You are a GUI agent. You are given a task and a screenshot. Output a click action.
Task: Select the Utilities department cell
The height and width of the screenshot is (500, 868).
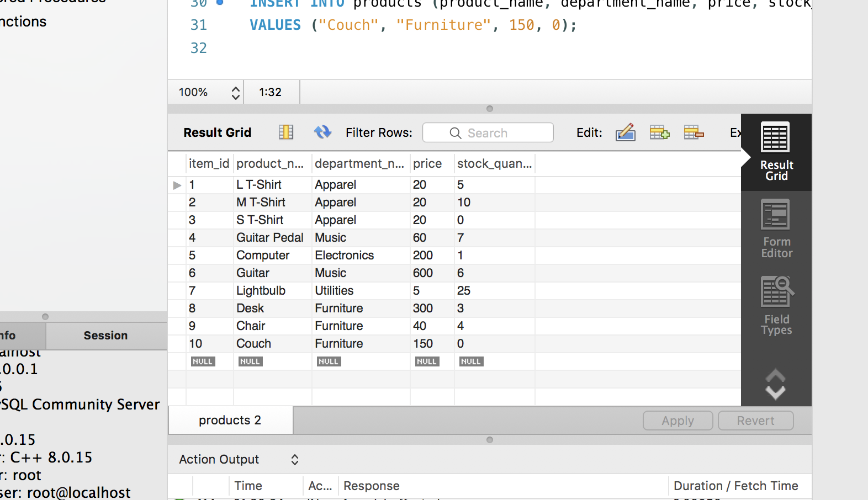(x=361, y=291)
